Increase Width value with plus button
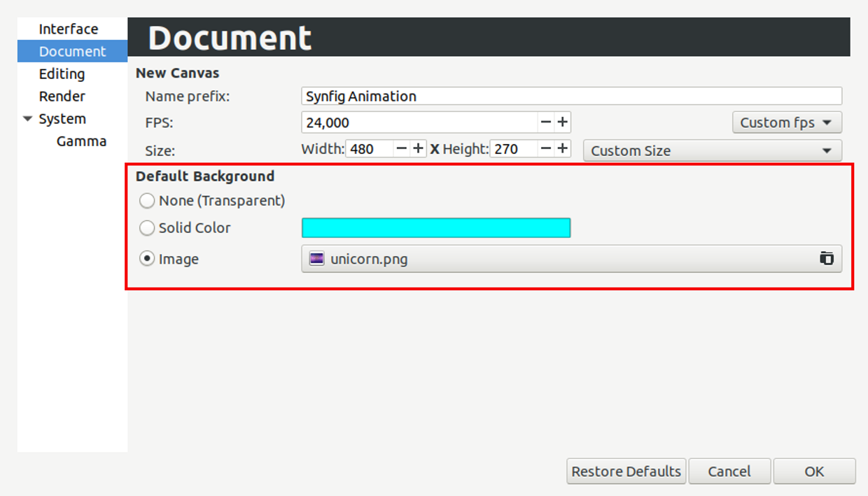 [x=419, y=149]
